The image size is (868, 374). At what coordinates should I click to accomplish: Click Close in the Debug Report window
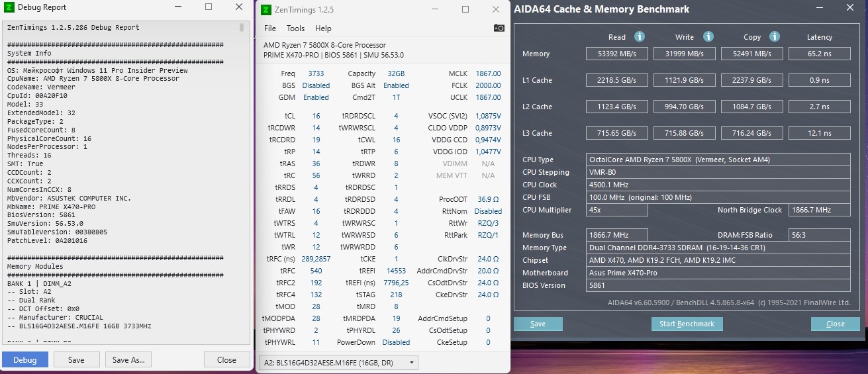point(226,360)
